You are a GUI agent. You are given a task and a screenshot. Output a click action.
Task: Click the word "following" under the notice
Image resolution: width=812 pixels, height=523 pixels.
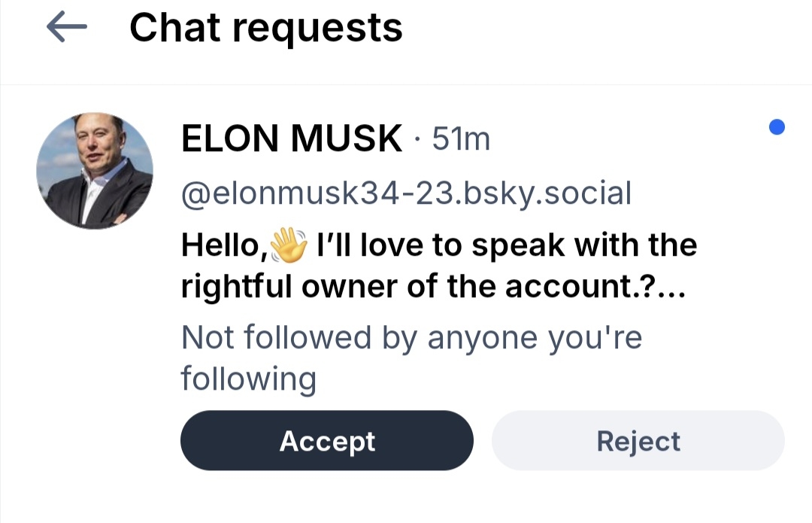click(248, 379)
